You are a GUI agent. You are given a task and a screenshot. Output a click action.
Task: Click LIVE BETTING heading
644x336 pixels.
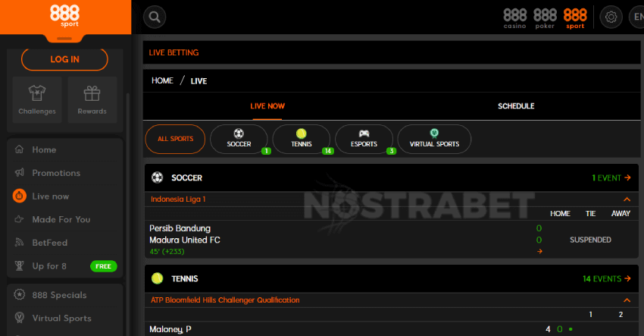coord(174,52)
